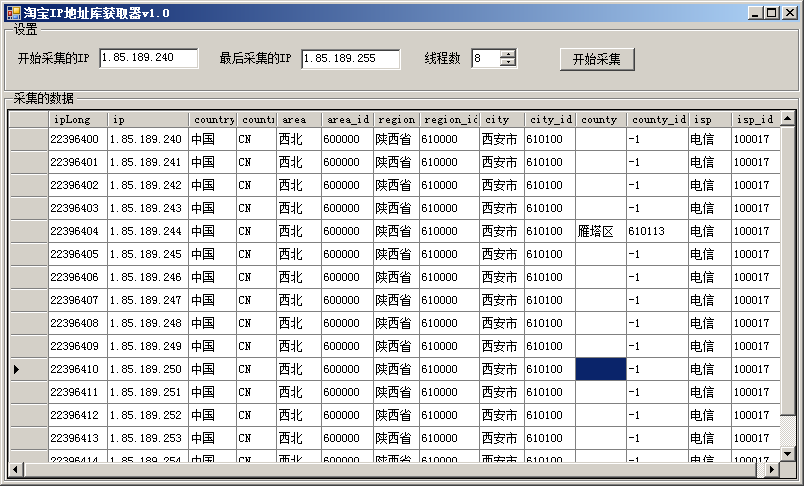804x486 pixels.
Task: Select the CN cell in row 1.85.189.240
Action: tap(256, 139)
